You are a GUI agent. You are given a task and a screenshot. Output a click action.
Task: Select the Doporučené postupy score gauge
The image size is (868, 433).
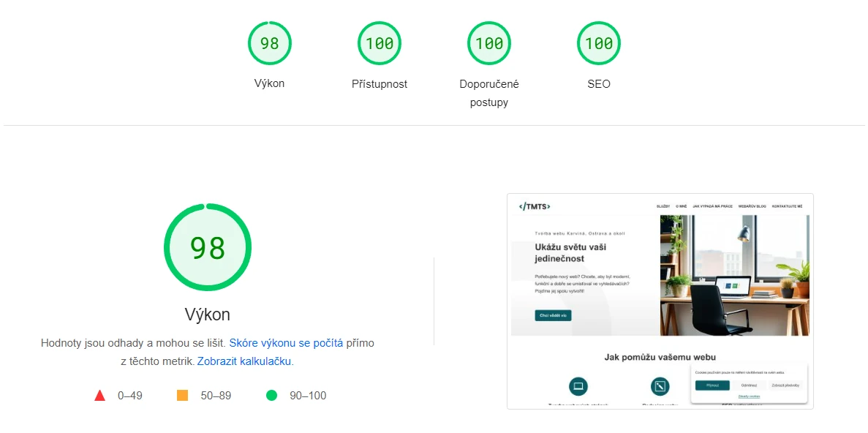[x=489, y=43]
